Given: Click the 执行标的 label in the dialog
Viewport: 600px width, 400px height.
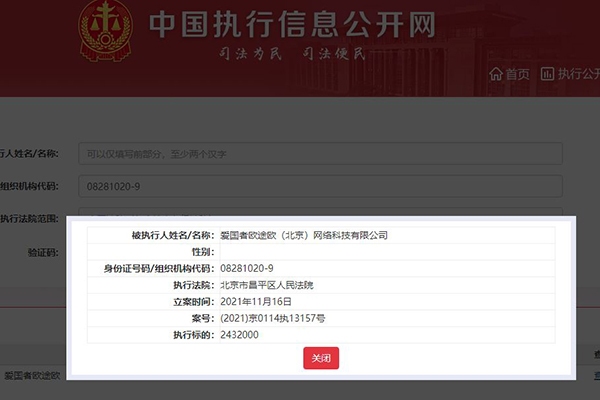Looking at the screenshot, I should (194, 335).
